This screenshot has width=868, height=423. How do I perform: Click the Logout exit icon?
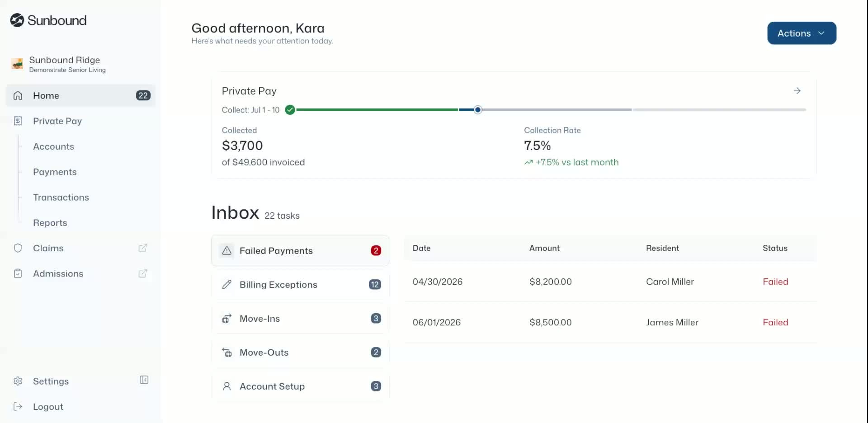click(18, 407)
